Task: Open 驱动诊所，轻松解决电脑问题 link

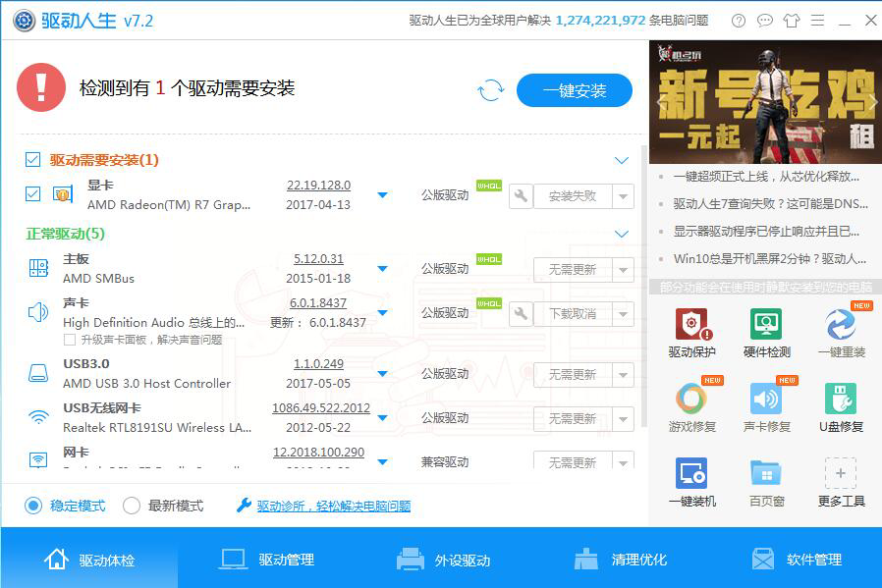Action: (334, 506)
